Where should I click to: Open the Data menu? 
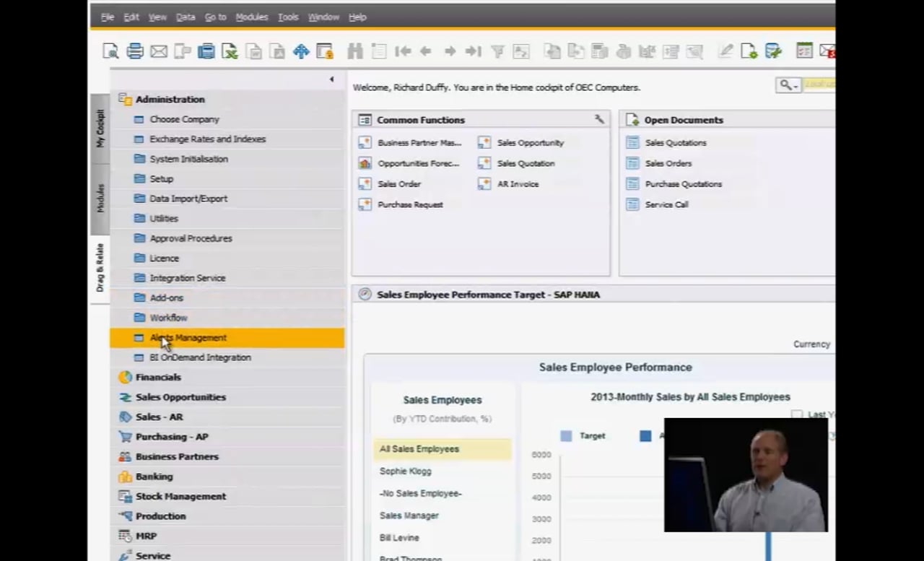(186, 17)
